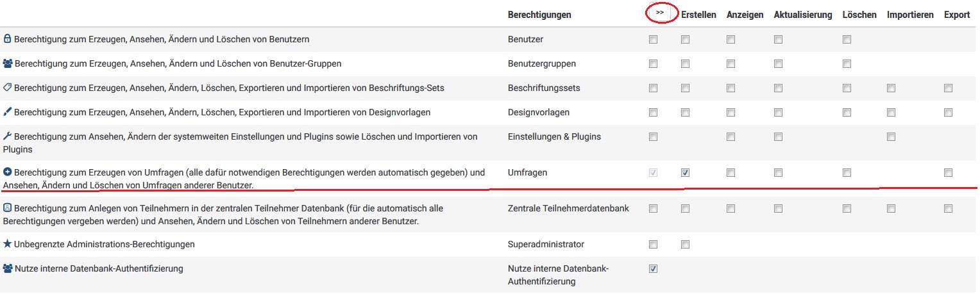Image resolution: width=980 pixels, height=294 pixels.
Task: Click the lock icon beside Benutzer permission description
Action: click(x=7, y=39)
